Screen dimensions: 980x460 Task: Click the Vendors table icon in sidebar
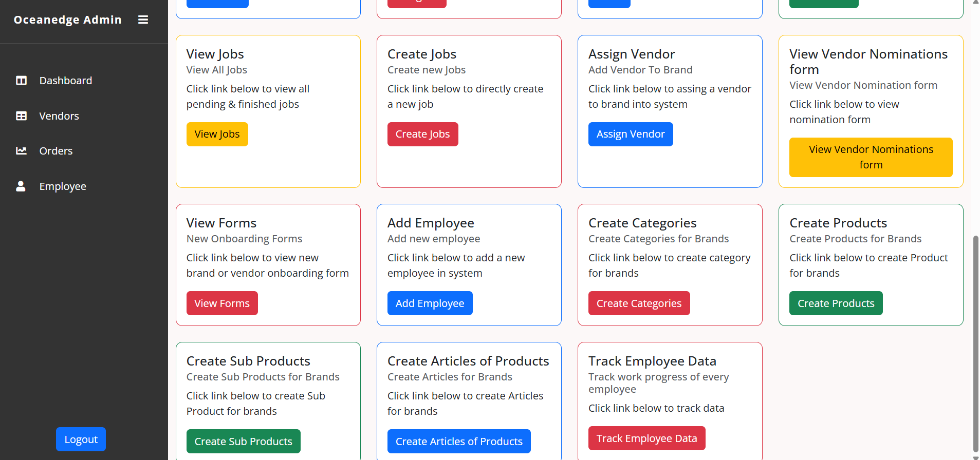coord(21,116)
